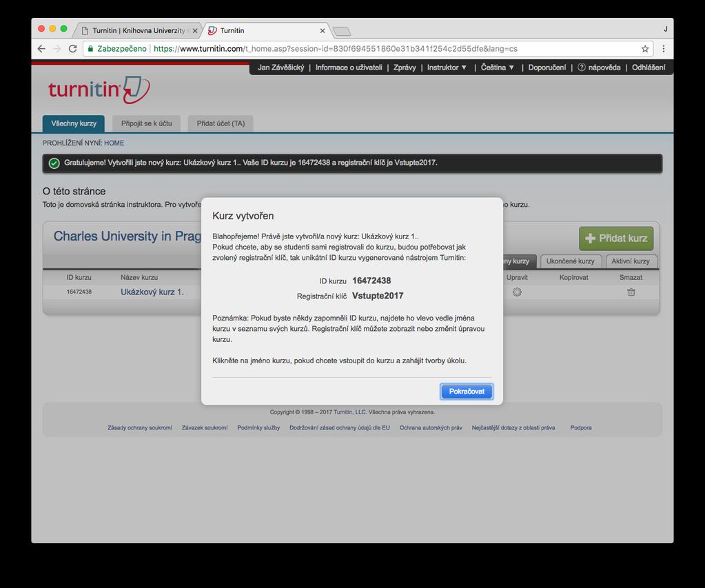The width and height of the screenshot is (705, 588).
Task: Open the Čeština language dropdown
Action: [497, 68]
